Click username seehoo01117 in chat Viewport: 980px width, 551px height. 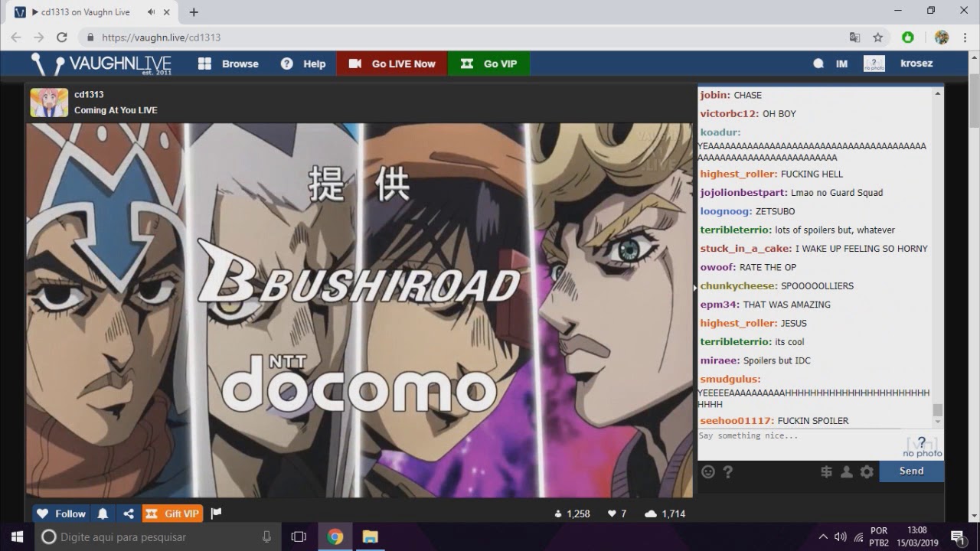[x=737, y=421]
